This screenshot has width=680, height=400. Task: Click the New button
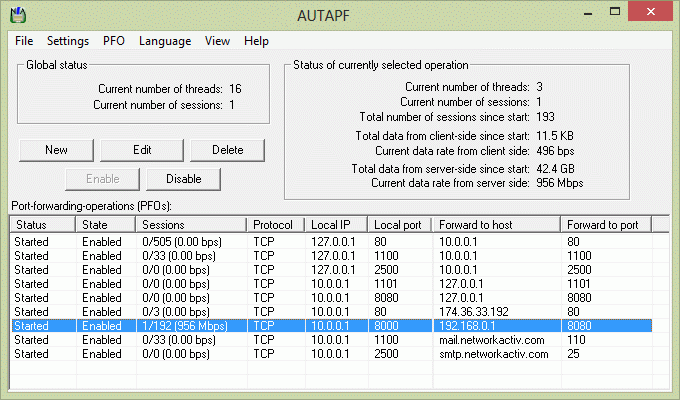coord(56,150)
